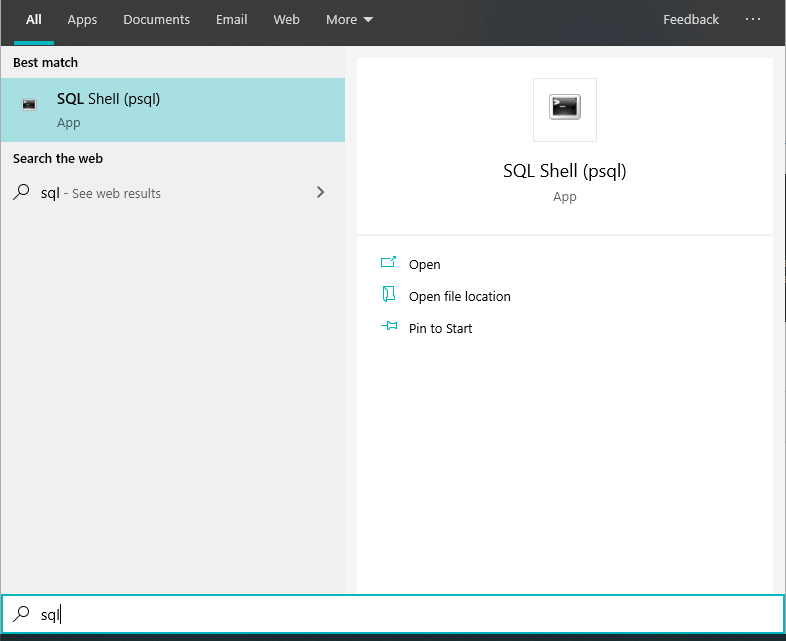Image resolution: width=786 pixels, height=641 pixels.
Task: Focus the search text field containing sql
Action: pyautogui.click(x=400, y=615)
